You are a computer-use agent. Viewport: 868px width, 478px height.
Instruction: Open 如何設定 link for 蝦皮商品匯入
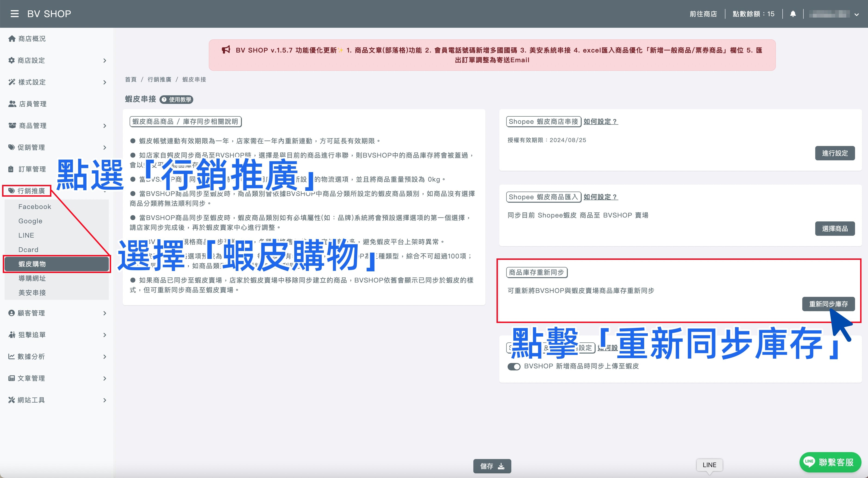(600, 197)
